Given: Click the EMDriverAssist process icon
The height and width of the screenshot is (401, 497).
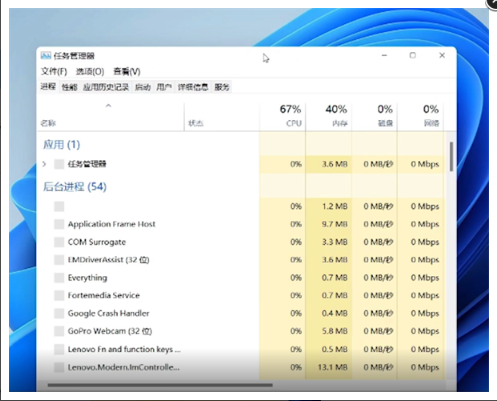Looking at the screenshot, I should pos(59,260).
